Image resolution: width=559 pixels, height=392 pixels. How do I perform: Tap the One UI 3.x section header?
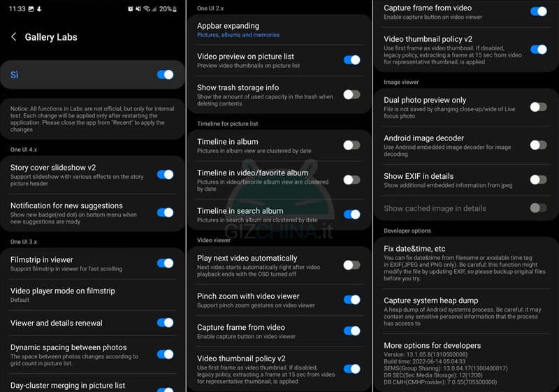(x=24, y=242)
